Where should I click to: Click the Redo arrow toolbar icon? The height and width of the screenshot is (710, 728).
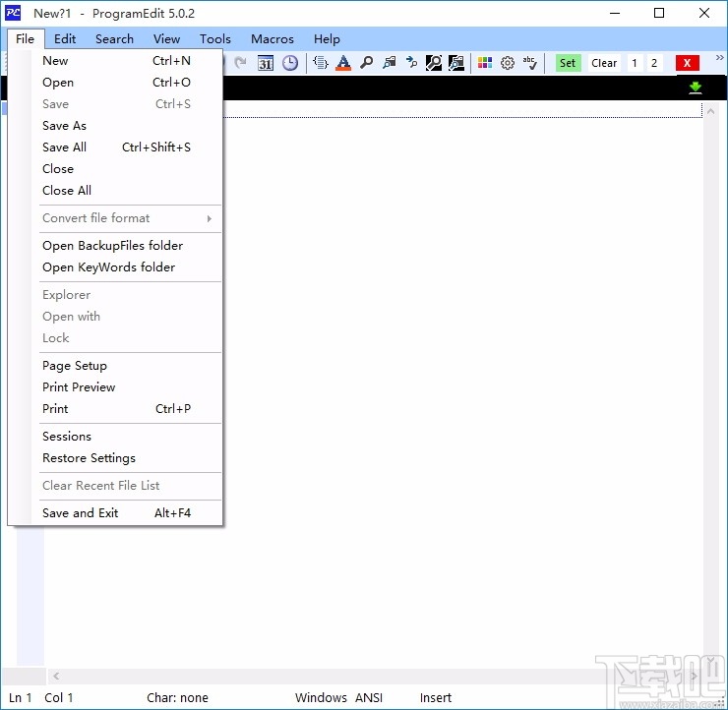240,63
